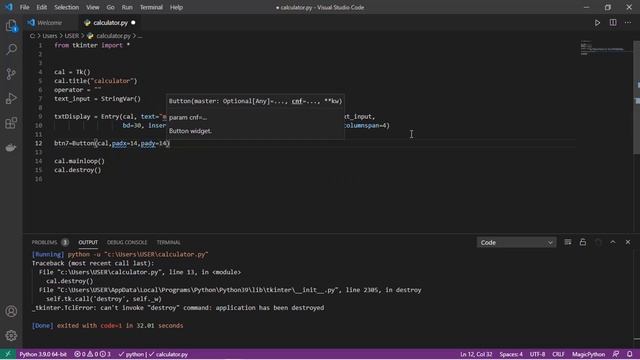Click Ln 12, Col 32 status entry
Screen dimensions: 640x360
[x=476, y=354]
